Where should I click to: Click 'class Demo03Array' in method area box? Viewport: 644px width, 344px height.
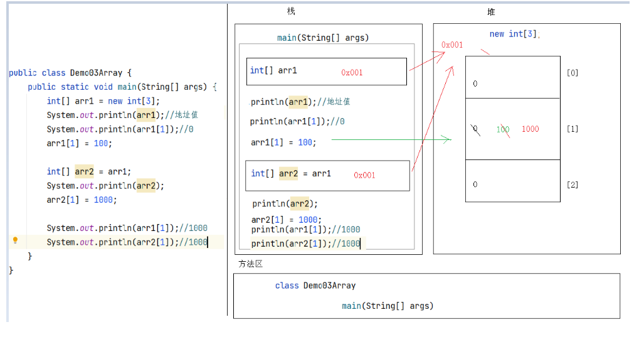click(315, 286)
